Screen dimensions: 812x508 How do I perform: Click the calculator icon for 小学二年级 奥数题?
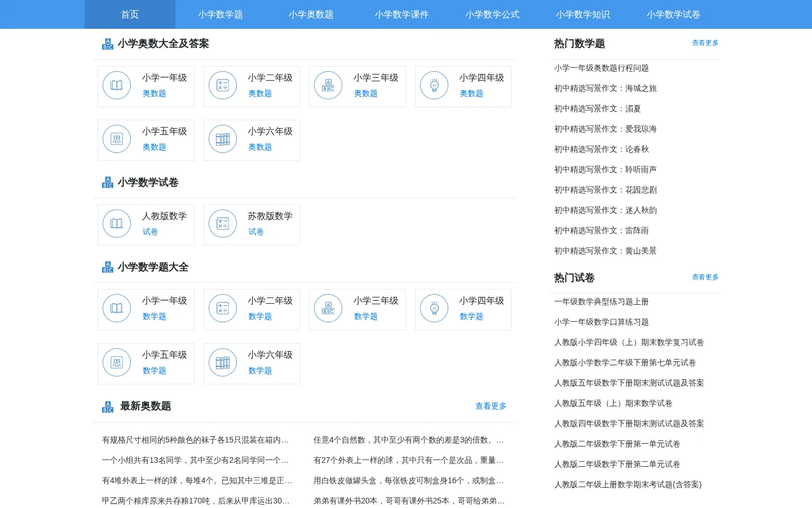223,85
